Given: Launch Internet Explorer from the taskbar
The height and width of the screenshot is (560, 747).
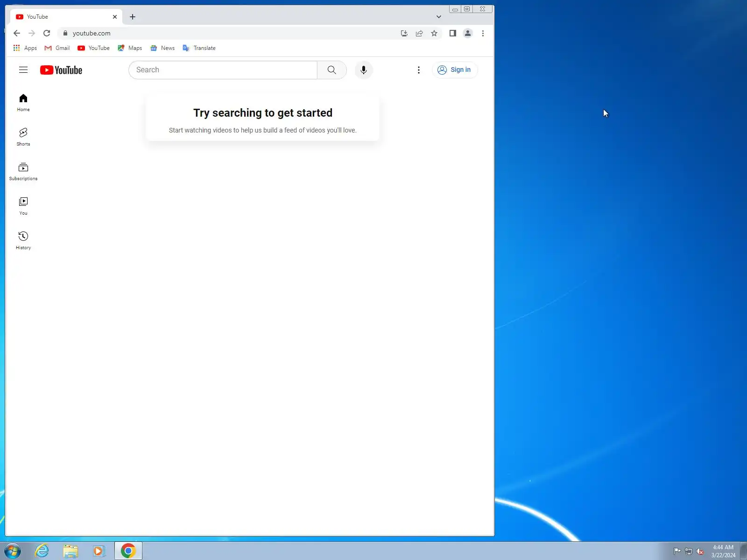Looking at the screenshot, I should (x=42, y=551).
